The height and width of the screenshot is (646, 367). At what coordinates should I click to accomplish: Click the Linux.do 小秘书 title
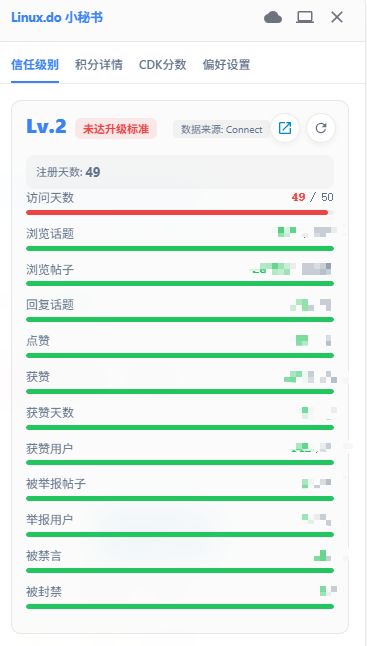(57, 18)
